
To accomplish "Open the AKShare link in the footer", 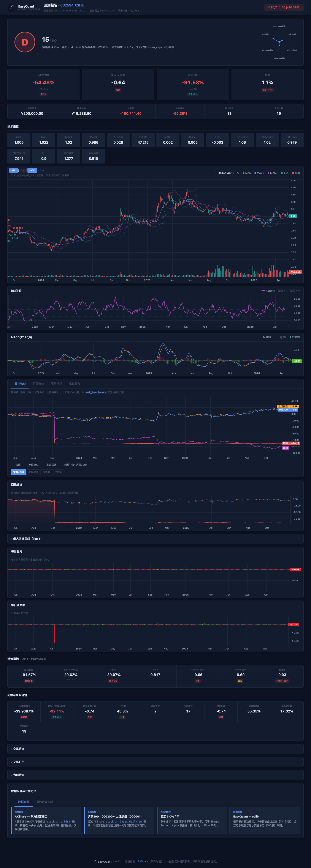I will coord(143,861).
